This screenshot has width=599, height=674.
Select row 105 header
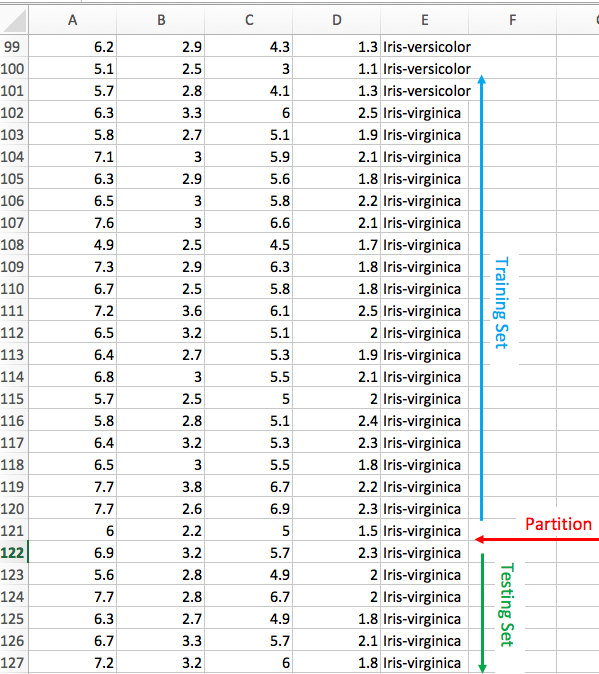(x=14, y=179)
